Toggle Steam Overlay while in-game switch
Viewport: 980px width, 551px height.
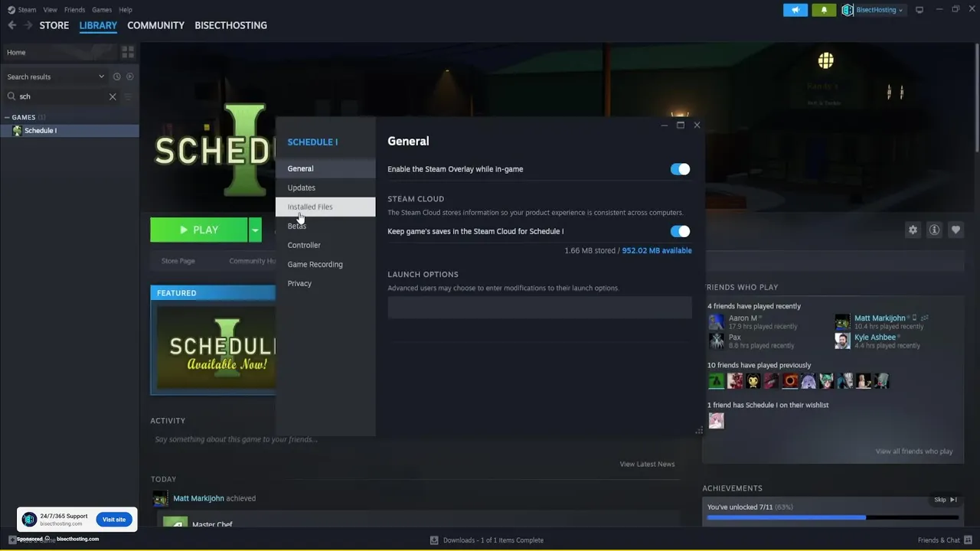[x=680, y=169]
